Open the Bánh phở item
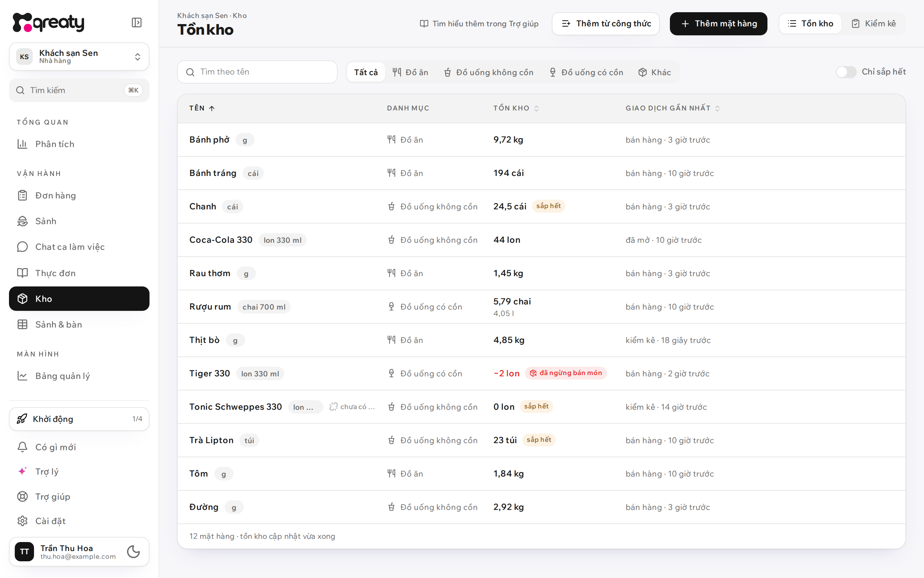 pos(542,140)
